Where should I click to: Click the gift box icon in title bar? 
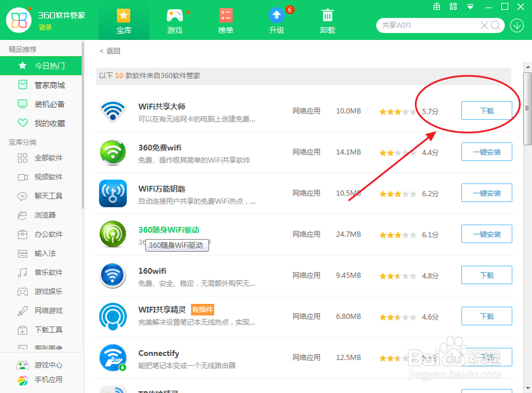(x=436, y=6)
